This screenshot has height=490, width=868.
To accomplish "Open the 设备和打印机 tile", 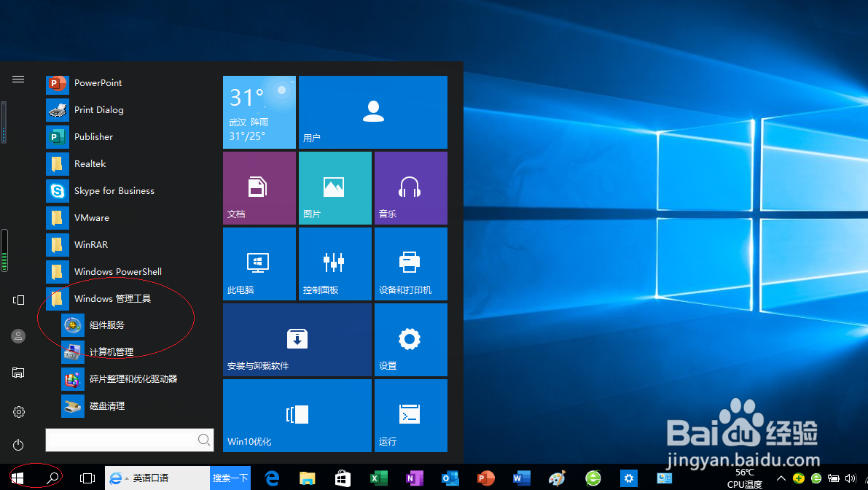I will pyautogui.click(x=410, y=263).
